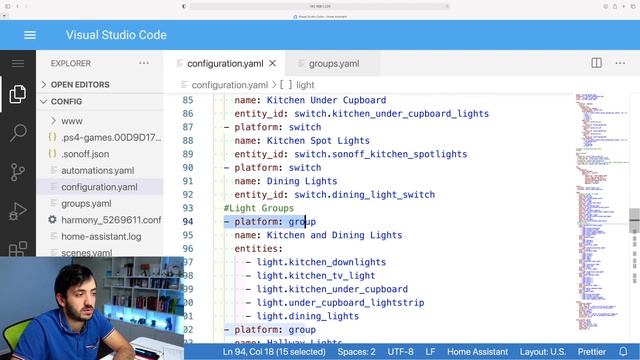The width and height of the screenshot is (640, 360).
Task: Click 'entities:' key on line 96
Action: (258, 249)
